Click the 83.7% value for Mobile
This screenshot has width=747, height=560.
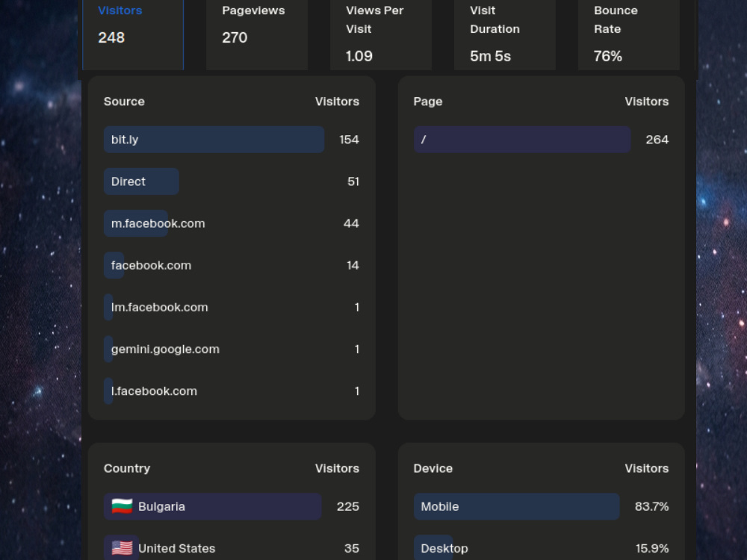(651, 506)
